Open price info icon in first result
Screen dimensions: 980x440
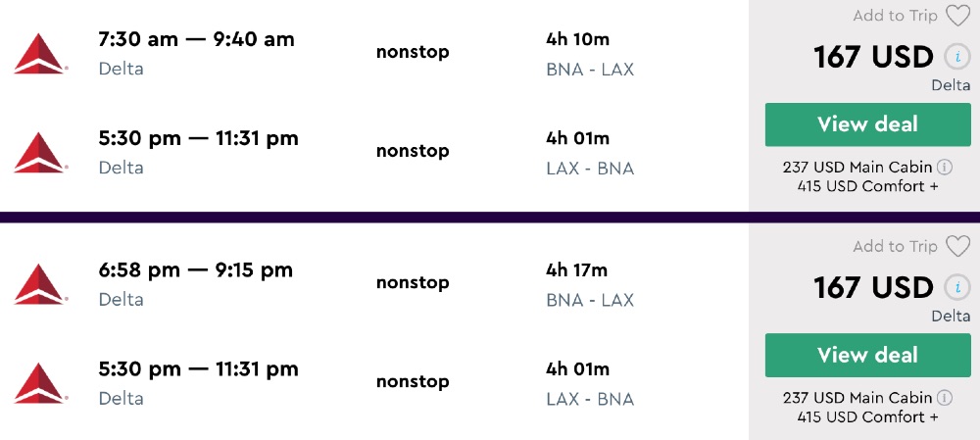coord(956,57)
